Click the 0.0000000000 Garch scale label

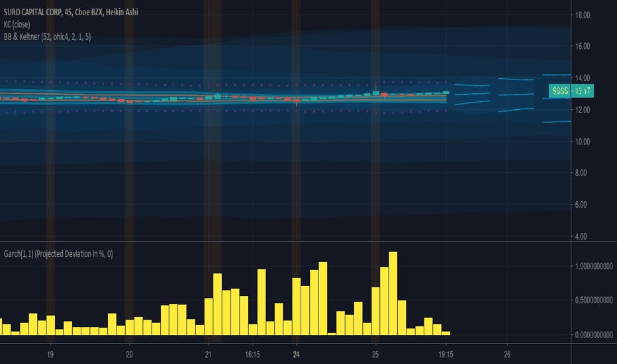[594, 335]
